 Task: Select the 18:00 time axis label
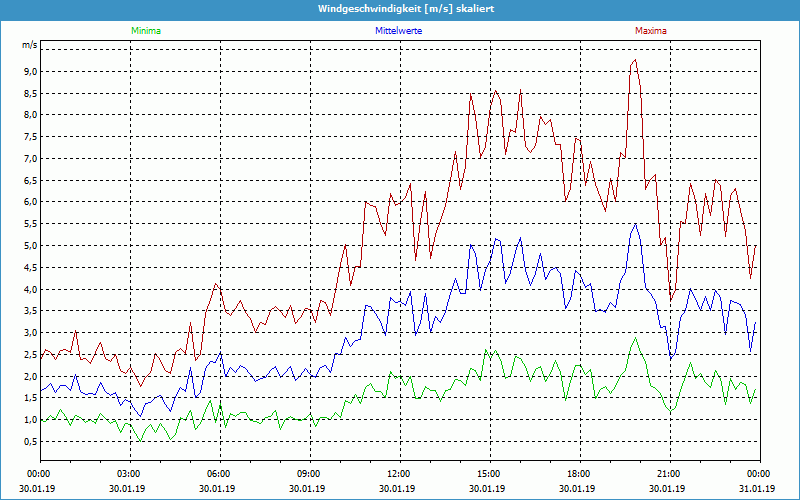click(579, 474)
